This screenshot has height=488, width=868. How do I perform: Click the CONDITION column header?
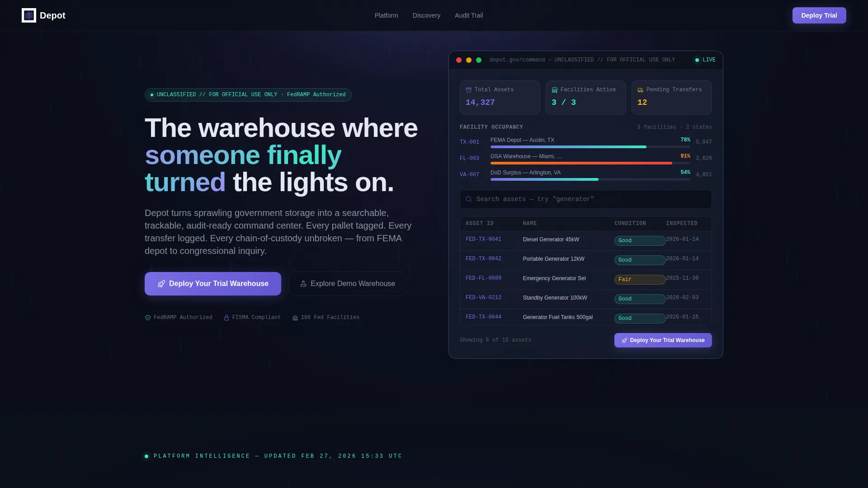630,224
